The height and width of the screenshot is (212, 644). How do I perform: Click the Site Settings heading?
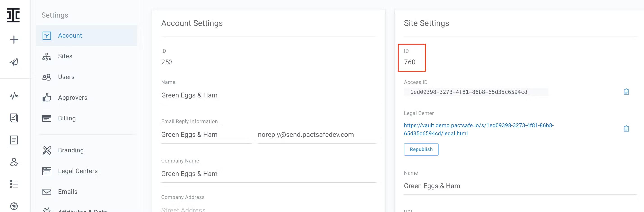pos(426,23)
